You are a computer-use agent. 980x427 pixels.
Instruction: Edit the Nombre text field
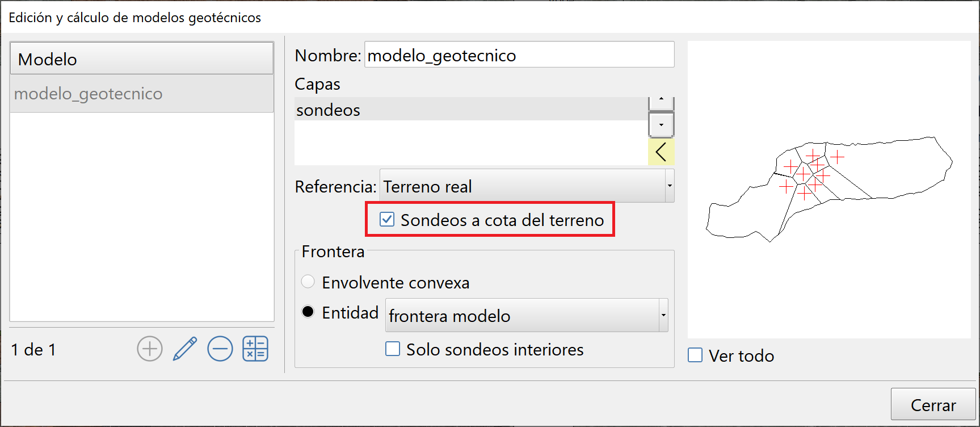tap(519, 55)
